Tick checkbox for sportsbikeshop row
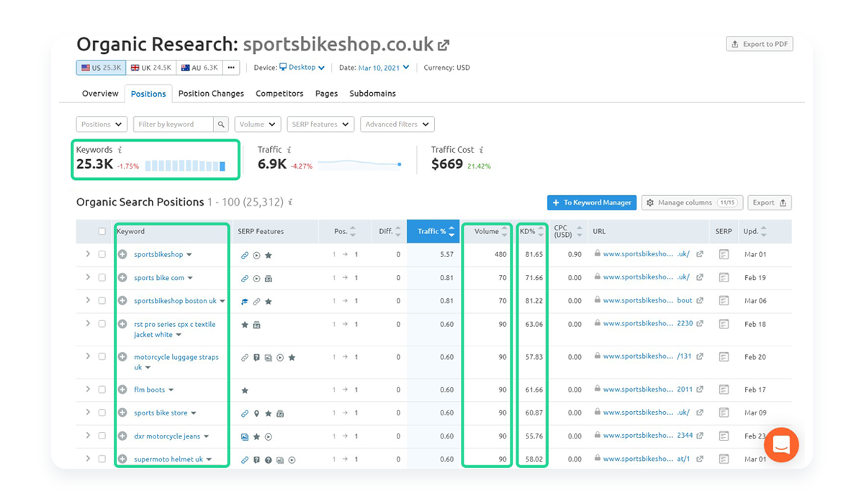 pyautogui.click(x=102, y=254)
